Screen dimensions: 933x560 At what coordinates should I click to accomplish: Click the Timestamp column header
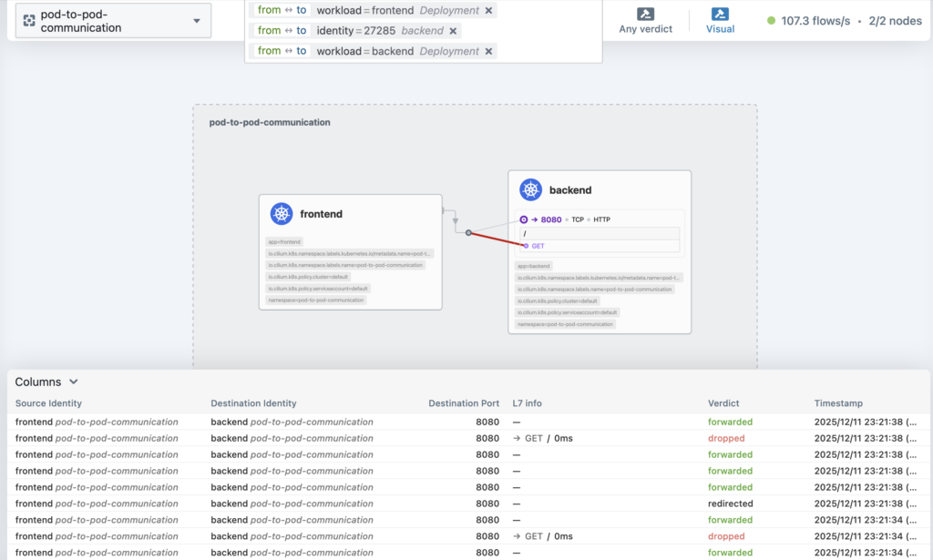coord(838,403)
